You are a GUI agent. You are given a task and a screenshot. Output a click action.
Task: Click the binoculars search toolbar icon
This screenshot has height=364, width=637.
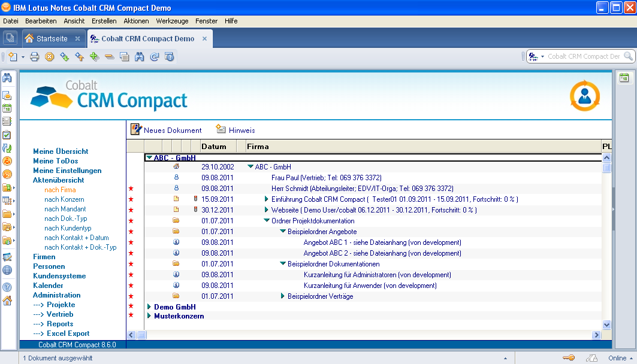pos(140,57)
